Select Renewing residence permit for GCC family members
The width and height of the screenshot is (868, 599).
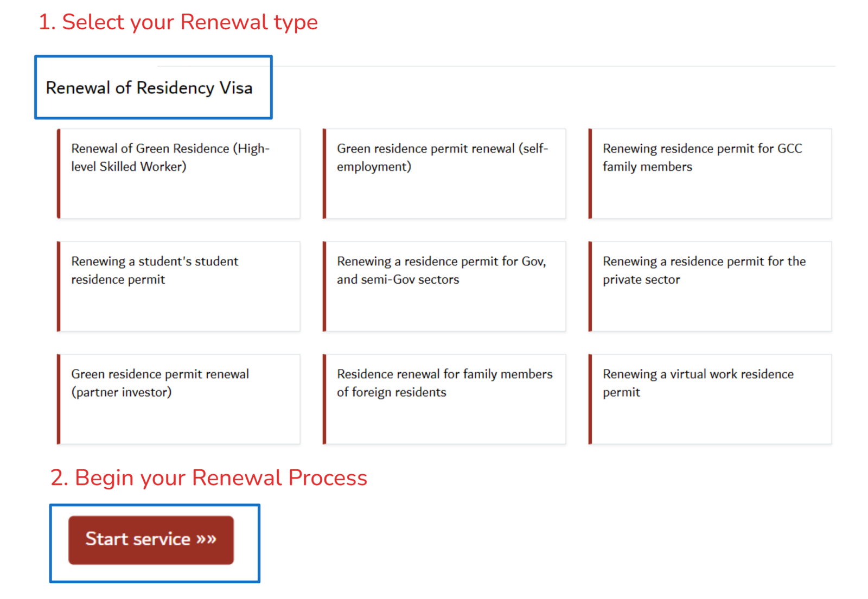(x=710, y=174)
